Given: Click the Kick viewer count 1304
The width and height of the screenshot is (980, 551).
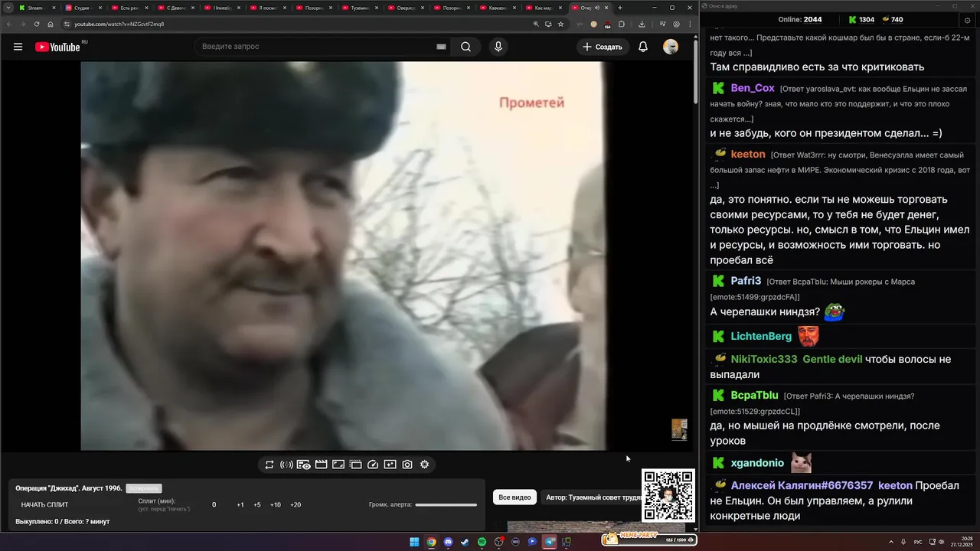Looking at the screenshot, I should click(x=861, y=20).
